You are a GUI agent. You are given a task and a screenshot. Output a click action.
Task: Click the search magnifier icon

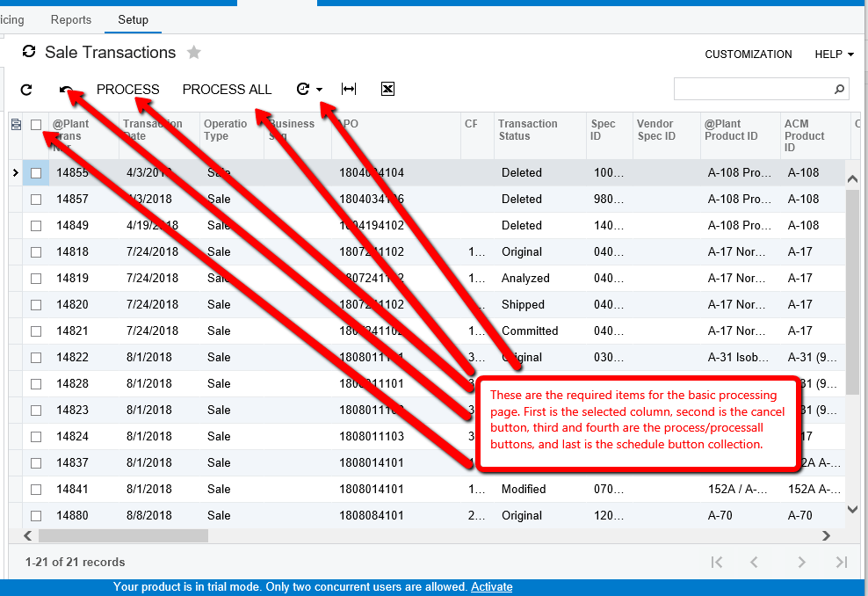coord(840,89)
